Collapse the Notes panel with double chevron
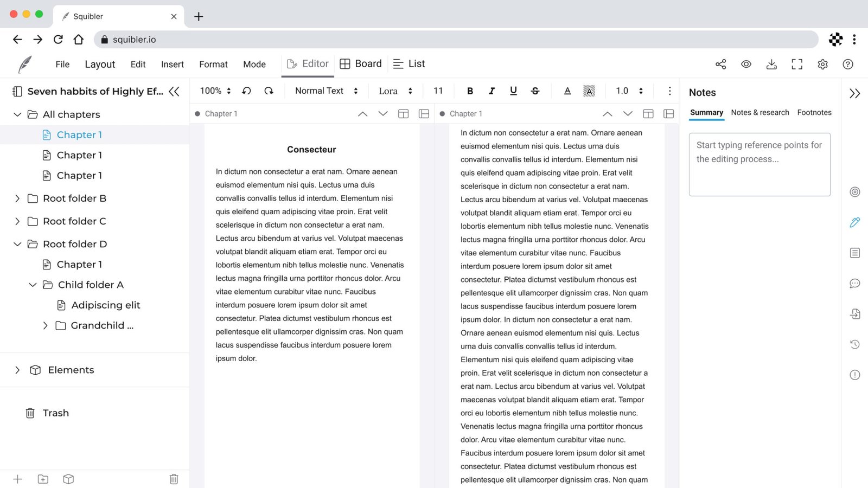 coord(855,93)
